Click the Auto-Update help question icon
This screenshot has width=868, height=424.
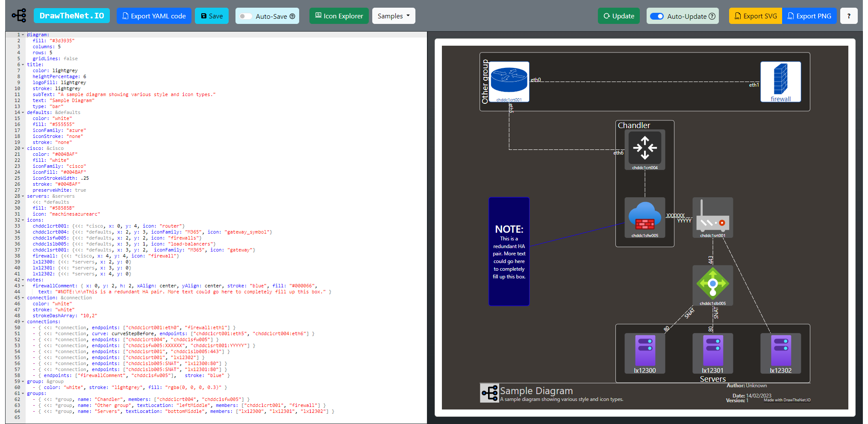[712, 16]
